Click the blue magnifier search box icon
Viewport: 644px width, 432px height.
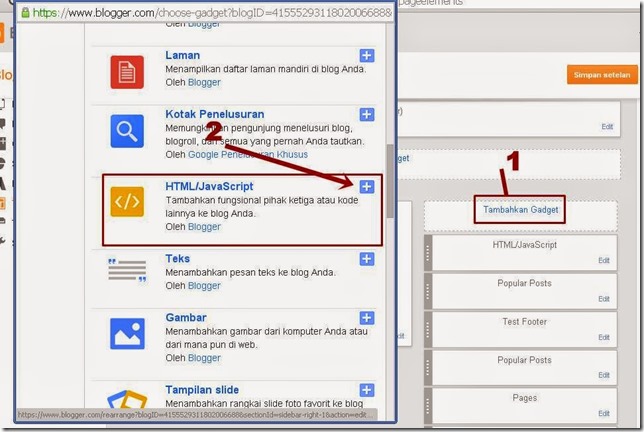click(x=127, y=131)
